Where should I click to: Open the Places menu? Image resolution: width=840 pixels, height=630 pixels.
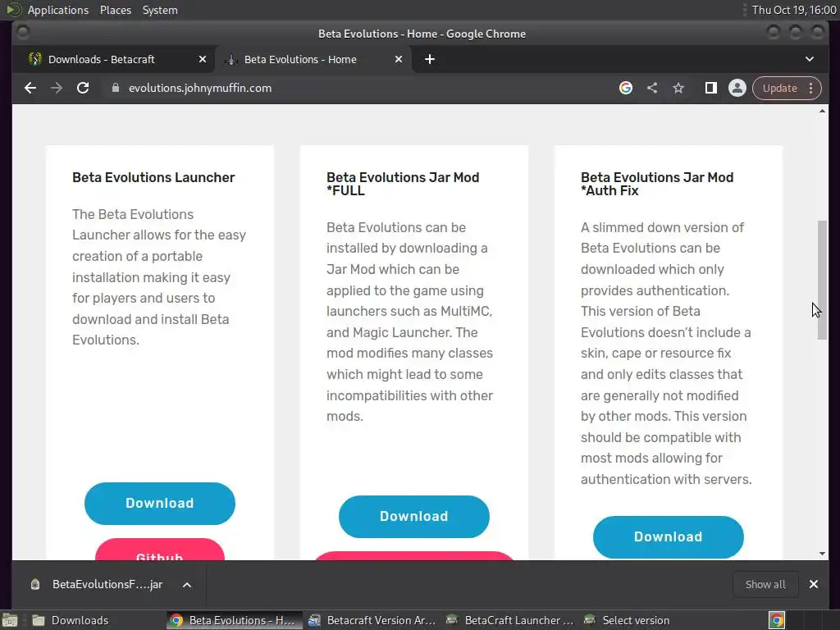(x=115, y=10)
